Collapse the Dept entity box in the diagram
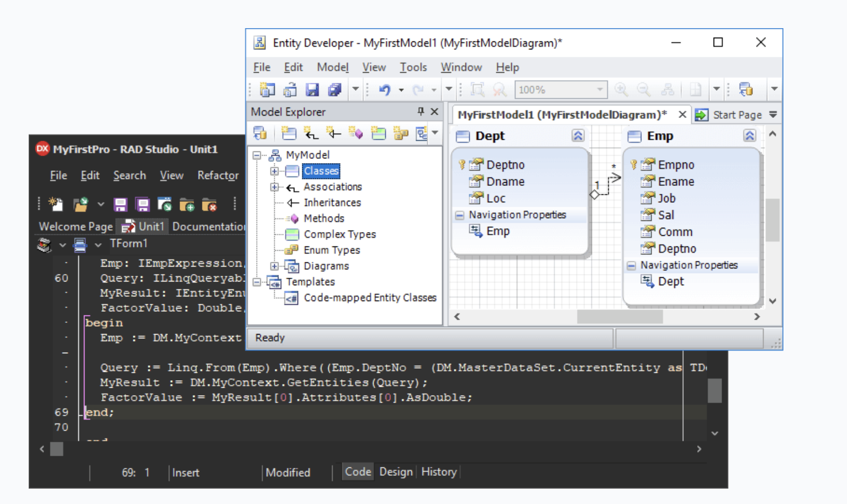The image size is (847, 504). tap(578, 136)
